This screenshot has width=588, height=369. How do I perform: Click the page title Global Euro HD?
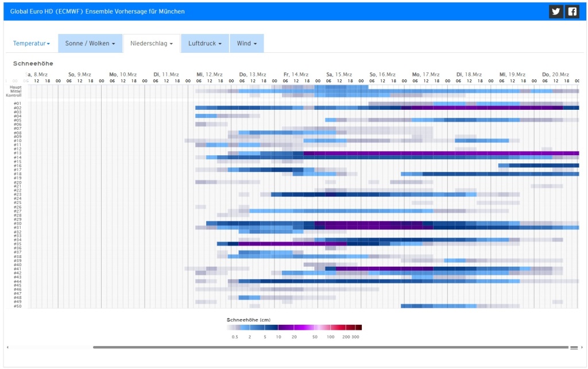pos(98,11)
